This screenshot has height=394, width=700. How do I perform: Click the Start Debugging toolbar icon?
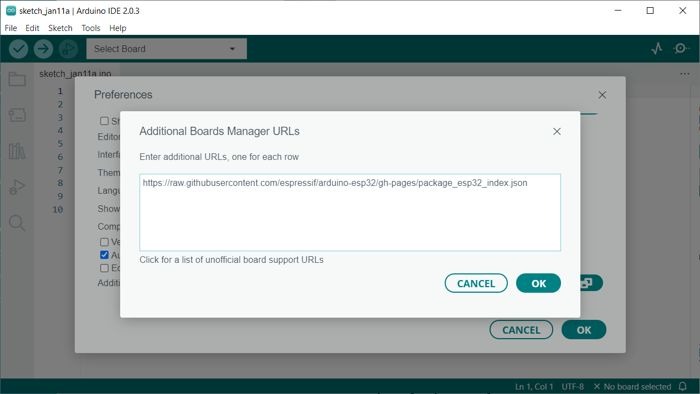tap(68, 49)
